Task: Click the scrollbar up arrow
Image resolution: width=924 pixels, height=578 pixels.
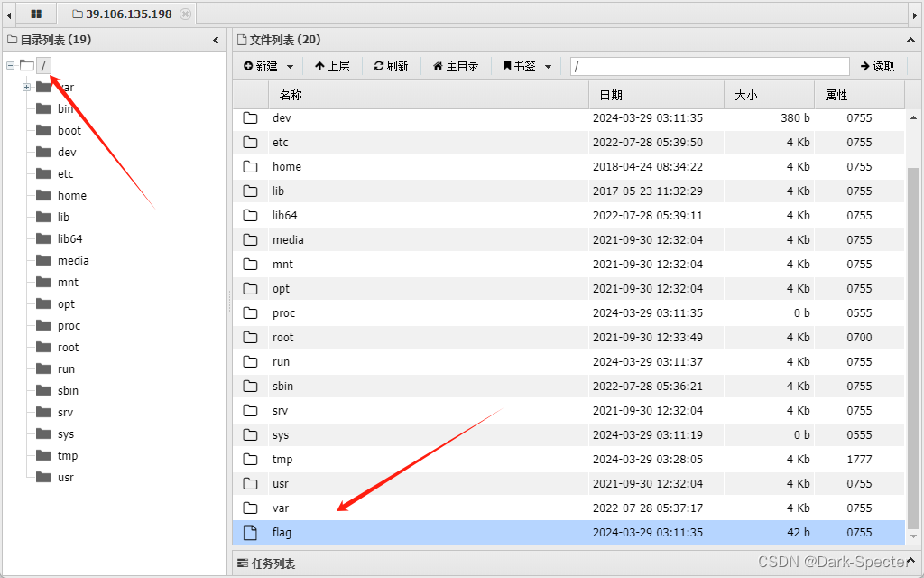Action: pyautogui.click(x=913, y=118)
